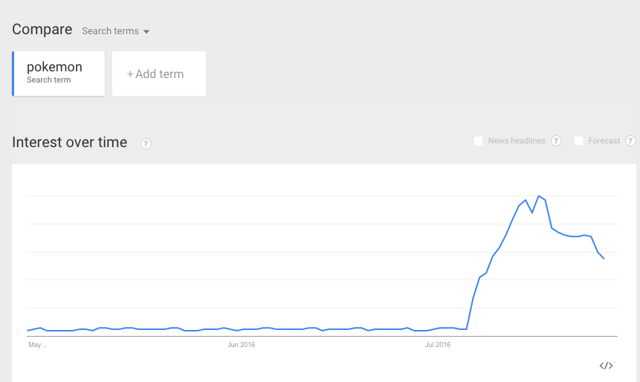Click the Interest over time heading
This screenshot has height=382, width=640.
[x=69, y=142]
